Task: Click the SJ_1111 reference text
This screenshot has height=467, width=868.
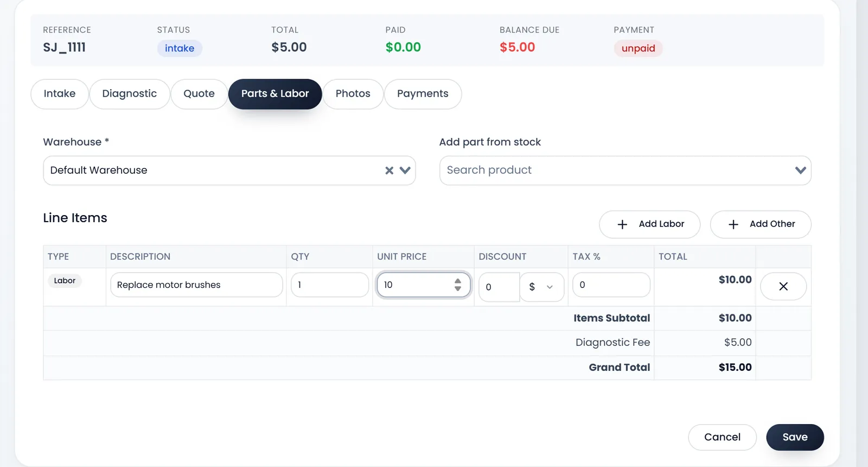Action: 65,47
